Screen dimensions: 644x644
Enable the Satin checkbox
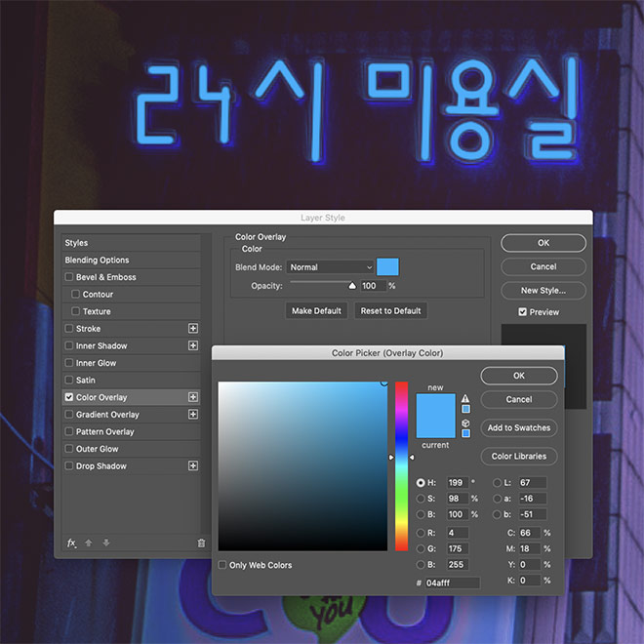click(x=69, y=380)
